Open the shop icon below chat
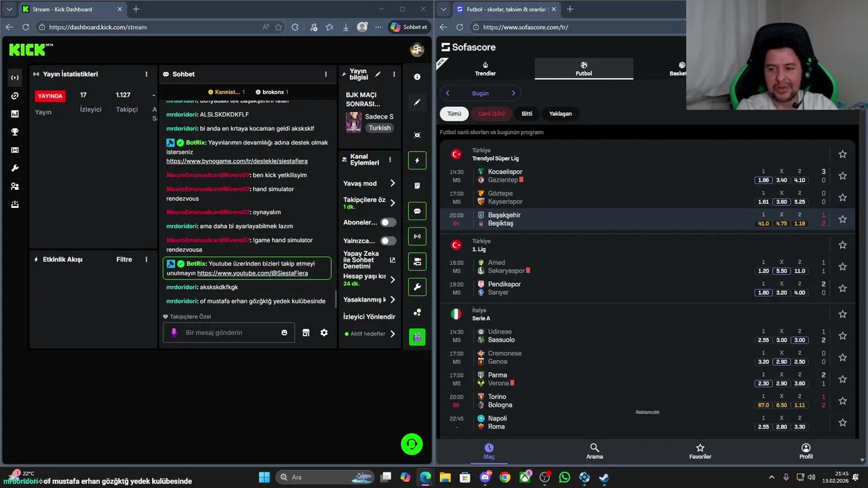This screenshot has width=868, height=488. pos(306,333)
